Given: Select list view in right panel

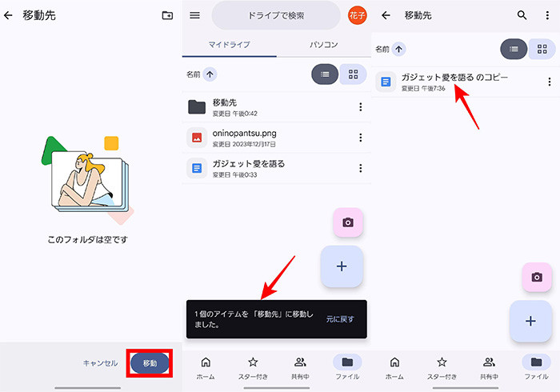Looking at the screenshot, I should tap(514, 49).
